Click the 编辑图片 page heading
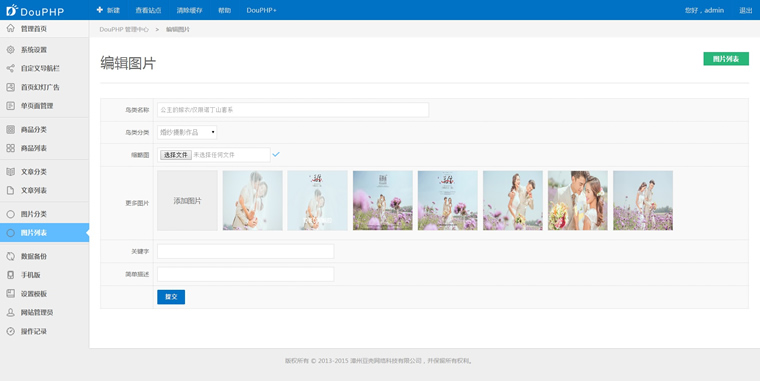760x381 pixels. 128,64
